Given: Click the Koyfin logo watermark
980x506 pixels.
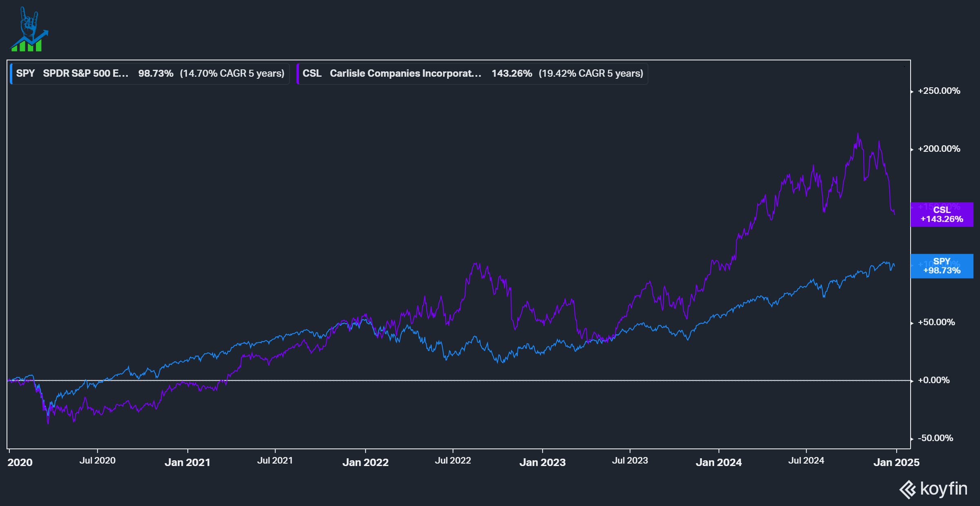Looking at the screenshot, I should 933,489.
